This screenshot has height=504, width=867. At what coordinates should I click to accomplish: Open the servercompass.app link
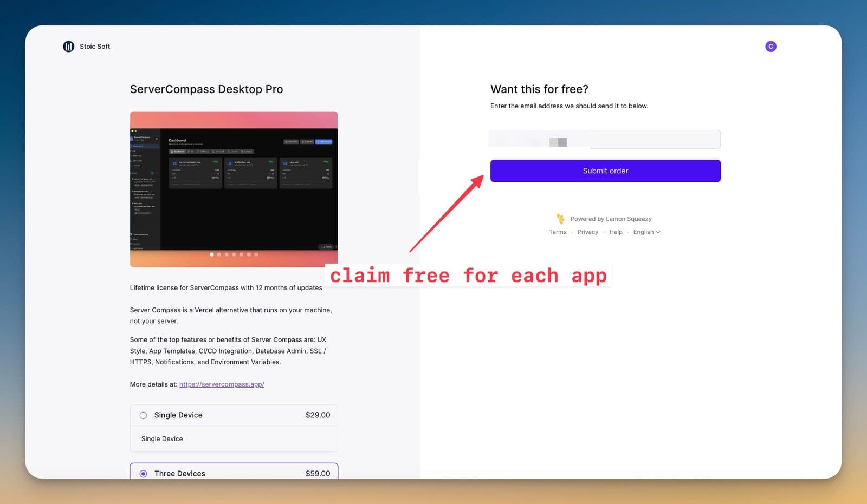222,384
